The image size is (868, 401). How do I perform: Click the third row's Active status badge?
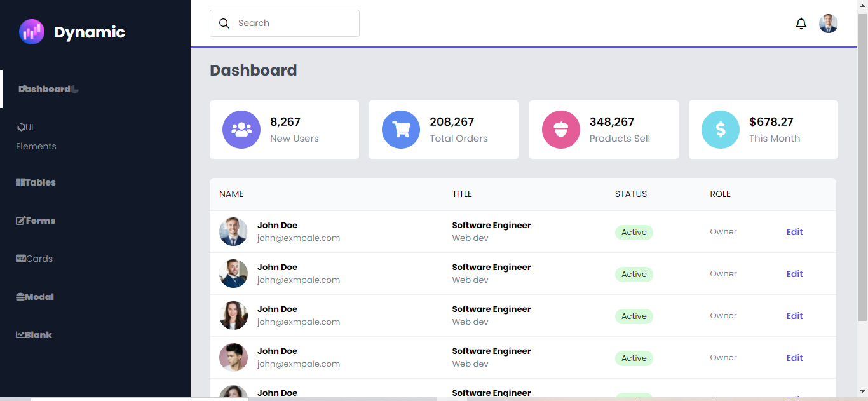(634, 316)
